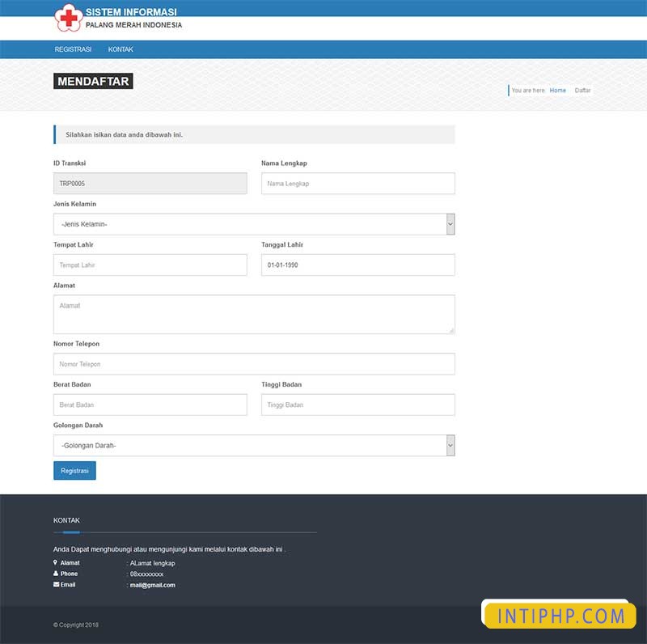The height and width of the screenshot is (644, 647).
Task: Click the 'You are here' breadcrumb label
Action: 528,90
